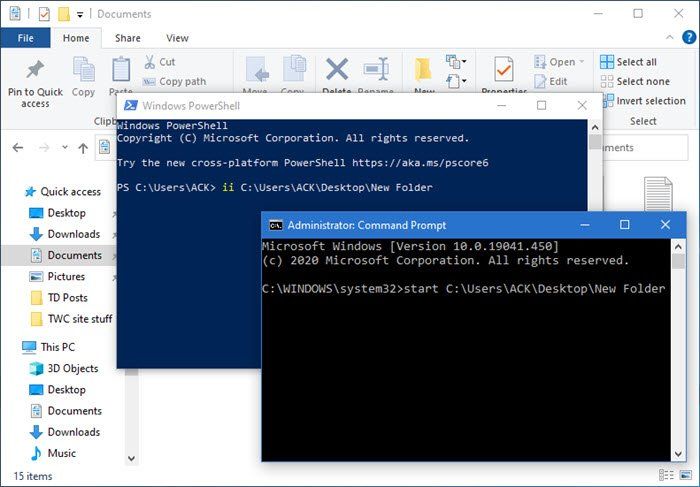700x487 pixels.
Task: Click the Back navigation arrow
Action: [18, 148]
